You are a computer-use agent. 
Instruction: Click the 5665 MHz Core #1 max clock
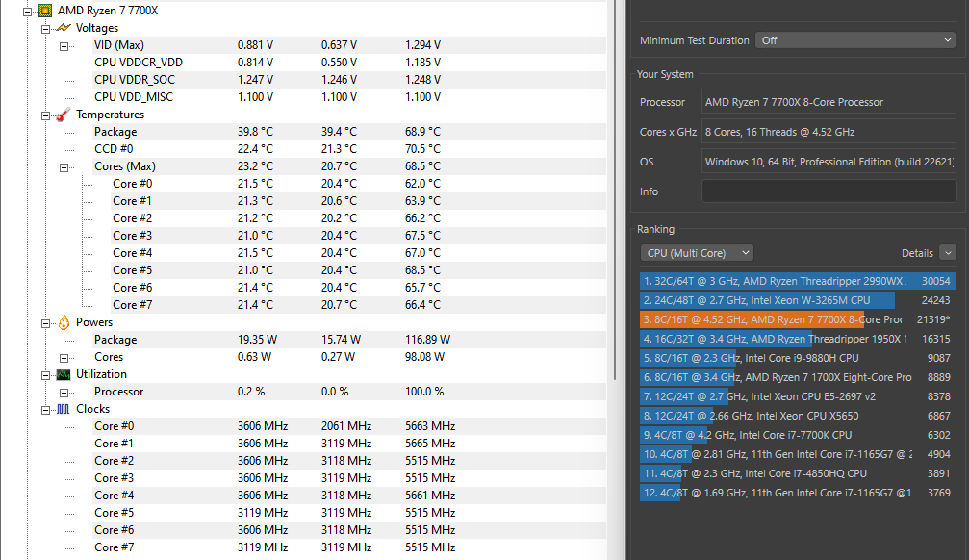[x=430, y=444]
